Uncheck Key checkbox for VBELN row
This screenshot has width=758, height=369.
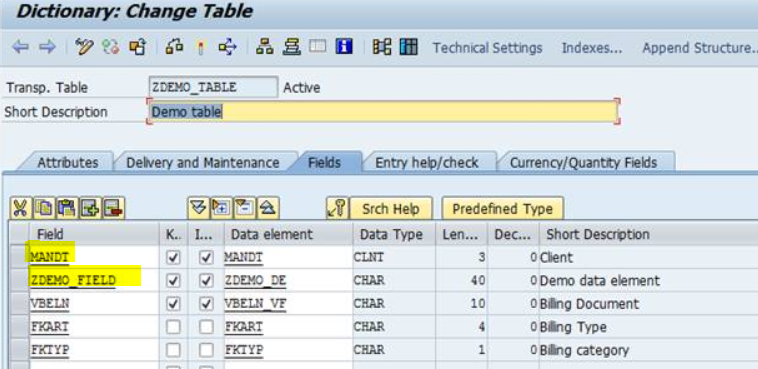pos(173,304)
